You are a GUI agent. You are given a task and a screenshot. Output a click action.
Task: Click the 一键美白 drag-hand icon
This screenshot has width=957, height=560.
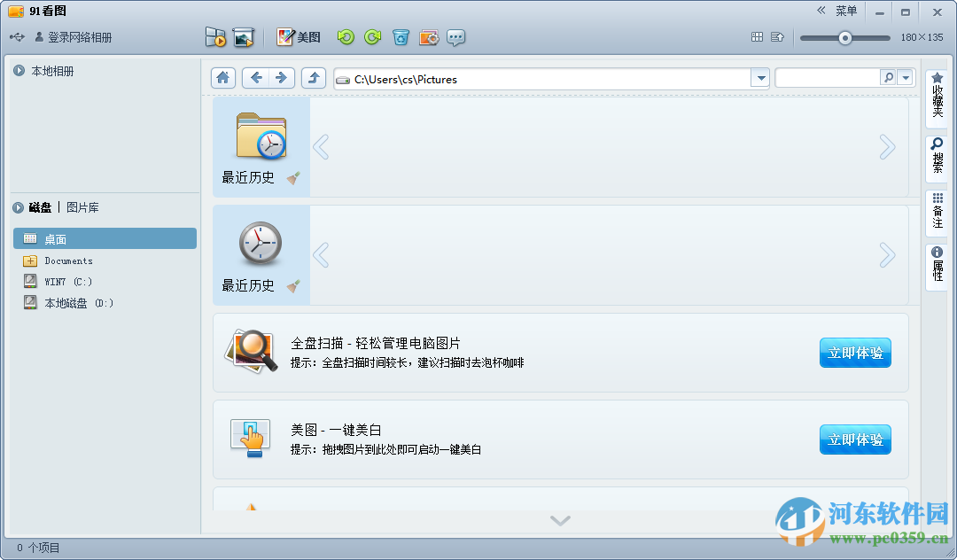point(251,438)
